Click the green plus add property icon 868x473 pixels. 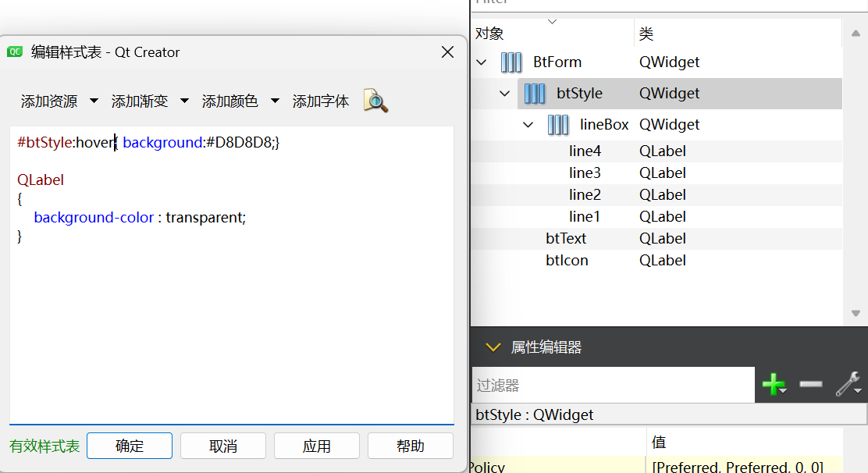click(774, 384)
